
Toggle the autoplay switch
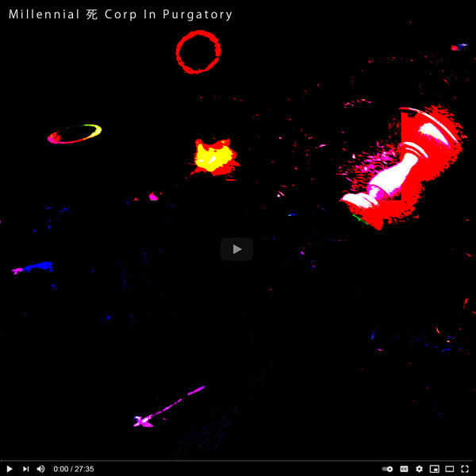point(388,469)
